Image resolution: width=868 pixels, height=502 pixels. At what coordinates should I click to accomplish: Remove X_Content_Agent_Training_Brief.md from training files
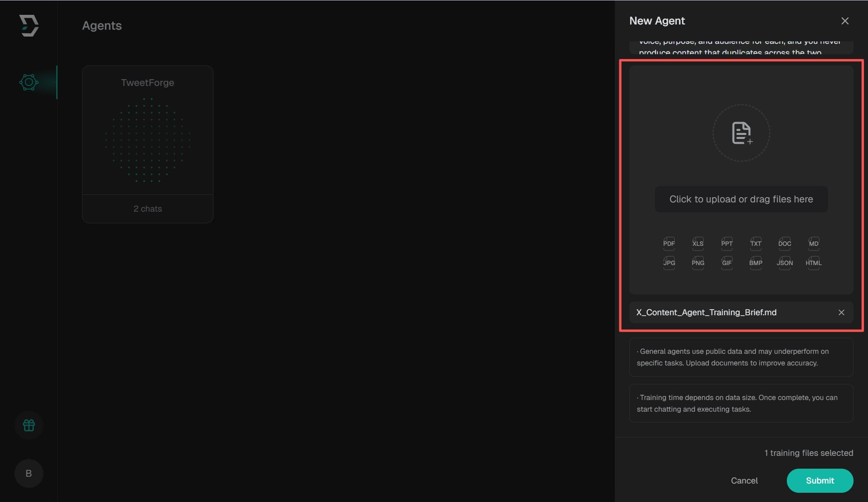point(841,312)
